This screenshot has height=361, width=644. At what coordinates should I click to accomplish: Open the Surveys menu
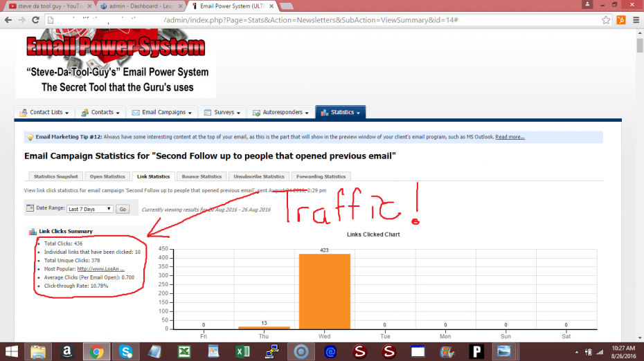pyautogui.click(x=222, y=112)
